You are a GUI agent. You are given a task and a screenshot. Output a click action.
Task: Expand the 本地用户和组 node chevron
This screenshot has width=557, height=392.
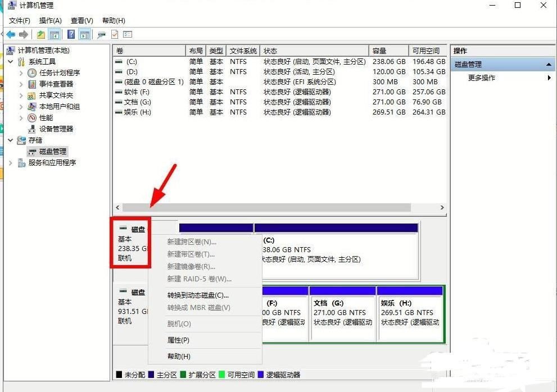pyautogui.click(x=21, y=107)
